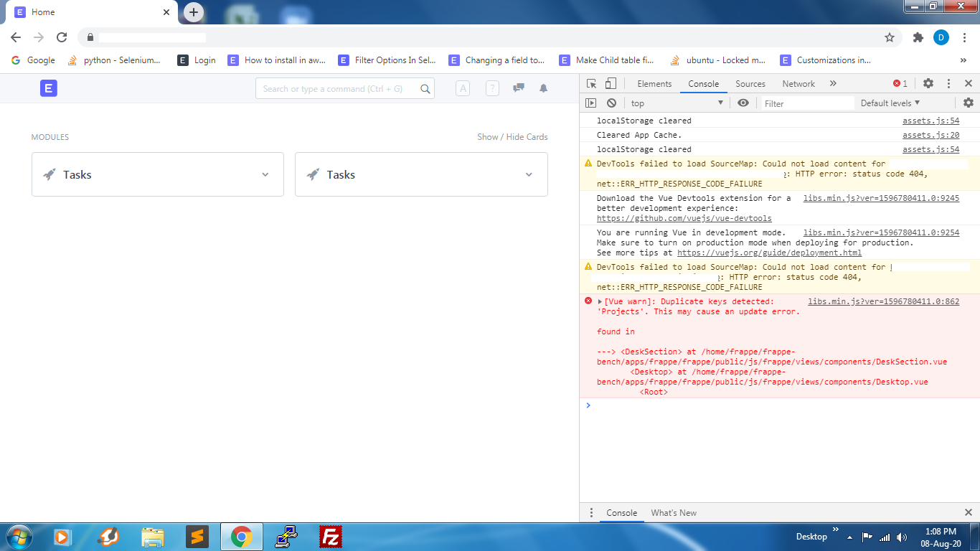Screen dimensions: 980x551
Task: Open the 'top' JavaScript context dropdown
Action: pos(677,103)
